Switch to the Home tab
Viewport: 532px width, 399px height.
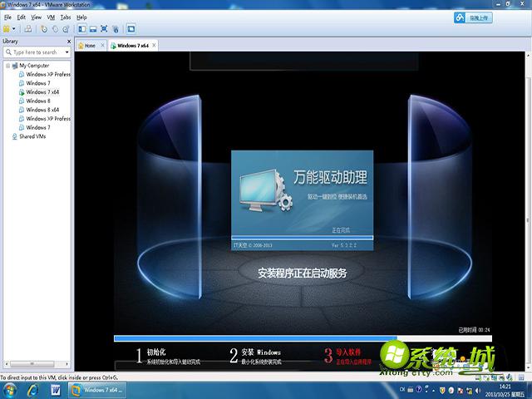87,46
